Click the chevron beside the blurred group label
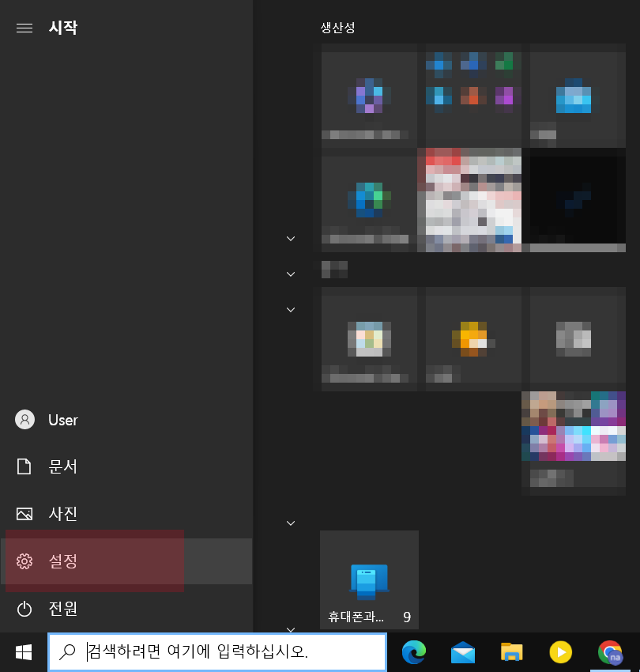Viewport: 640px width, 672px height. [x=291, y=274]
